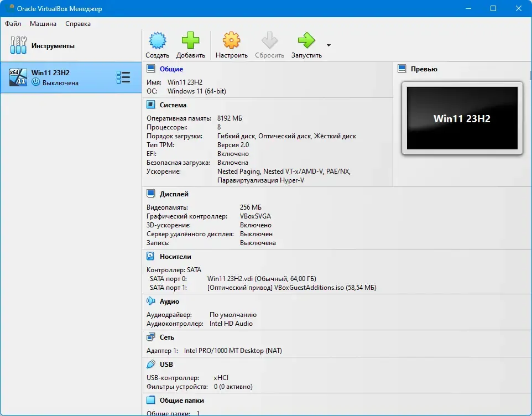Click Сервер удалённого дисплея Выключен value
The height and width of the screenshot is (416, 532).
(x=256, y=234)
